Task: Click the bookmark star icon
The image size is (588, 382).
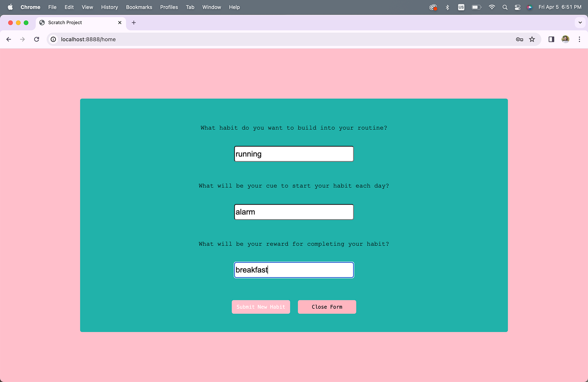Action: pos(532,39)
